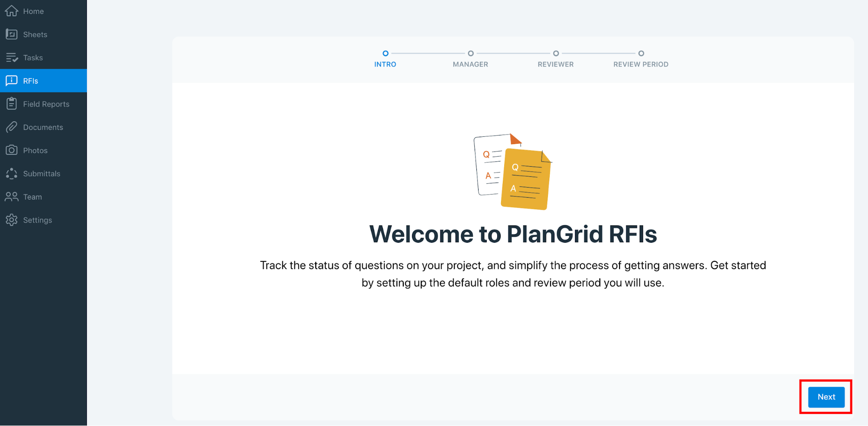Viewport: 868px width, 426px height.
Task: Click the MANAGER step label
Action: [471, 64]
